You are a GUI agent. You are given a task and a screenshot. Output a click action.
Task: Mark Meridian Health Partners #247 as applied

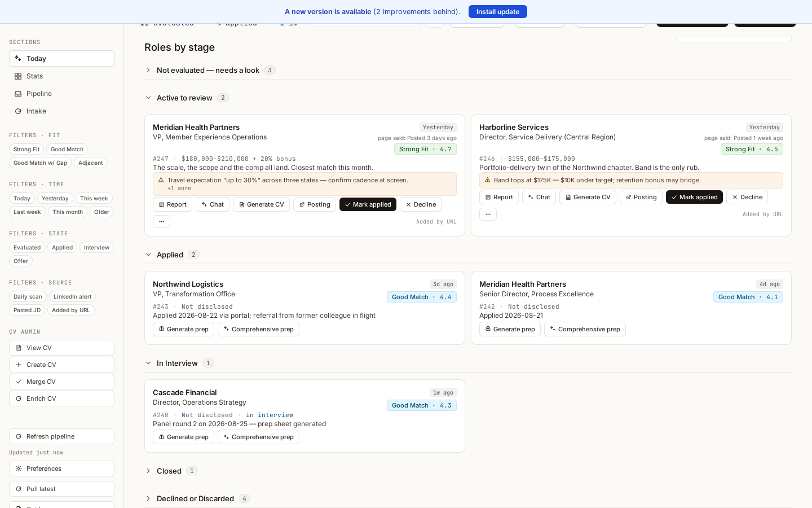[368, 204]
